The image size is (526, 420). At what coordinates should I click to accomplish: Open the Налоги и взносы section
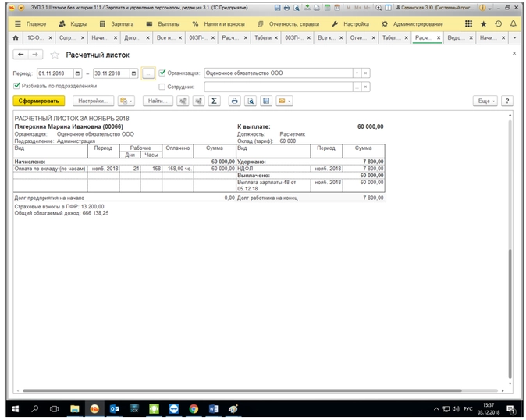(219, 24)
